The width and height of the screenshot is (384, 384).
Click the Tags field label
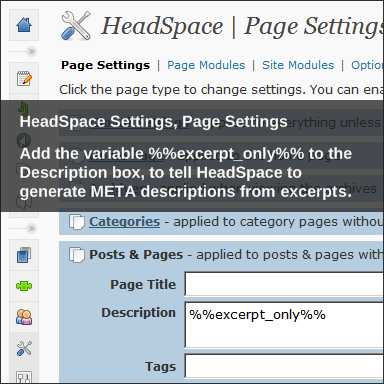(160, 367)
